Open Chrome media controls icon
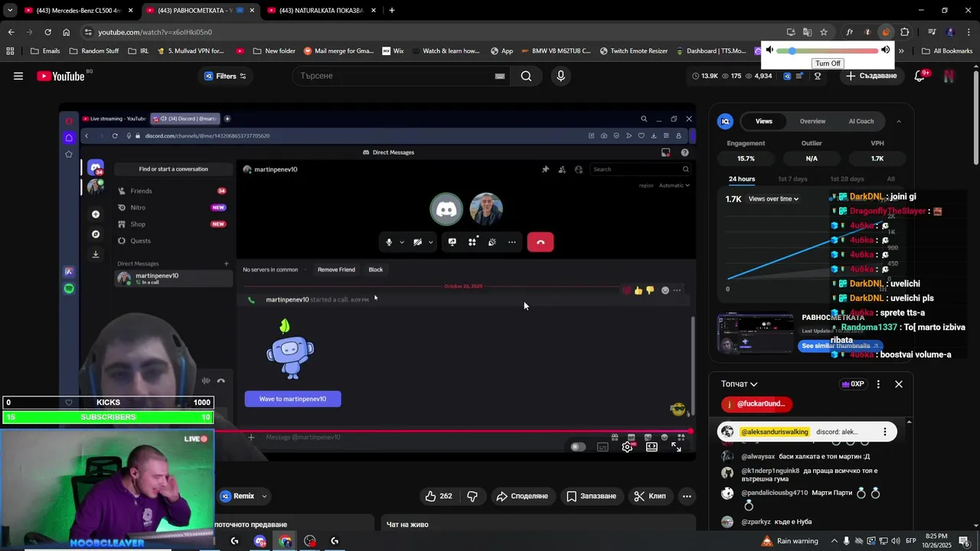This screenshot has height=551, width=980. click(x=932, y=32)
